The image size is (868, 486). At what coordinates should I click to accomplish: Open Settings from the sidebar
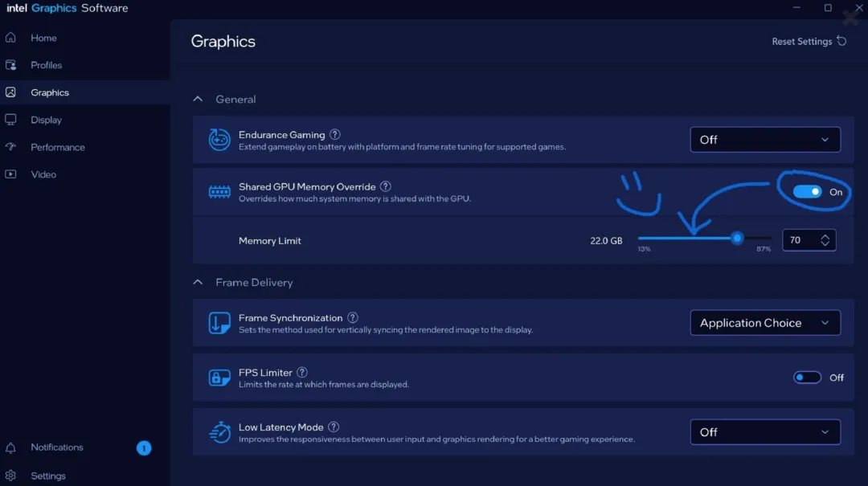coord(48,476)
